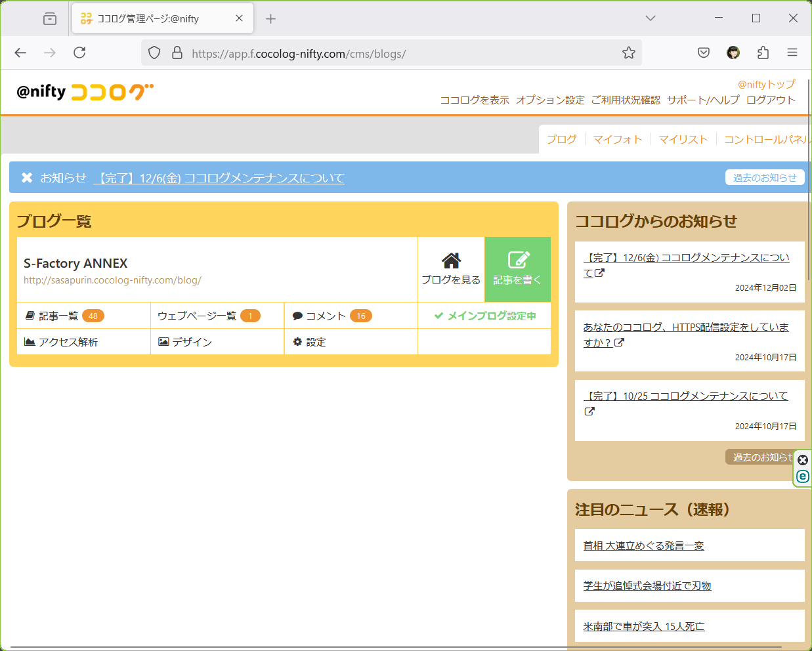The image size is (812, 651).
Task: Click the tracking protection shield icon
Action: (x=154, y=52)
